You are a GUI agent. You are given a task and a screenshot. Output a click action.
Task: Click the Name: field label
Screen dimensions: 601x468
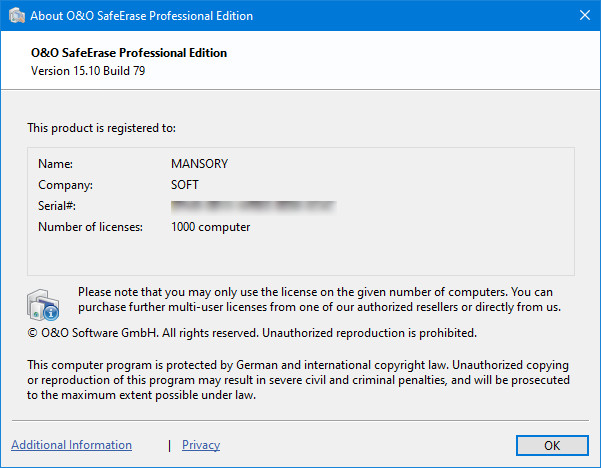56,163
